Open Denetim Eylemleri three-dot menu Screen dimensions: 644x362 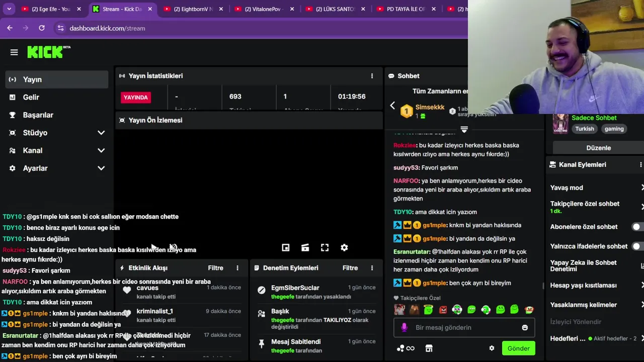pyautogui.click(x=372, y=268)
